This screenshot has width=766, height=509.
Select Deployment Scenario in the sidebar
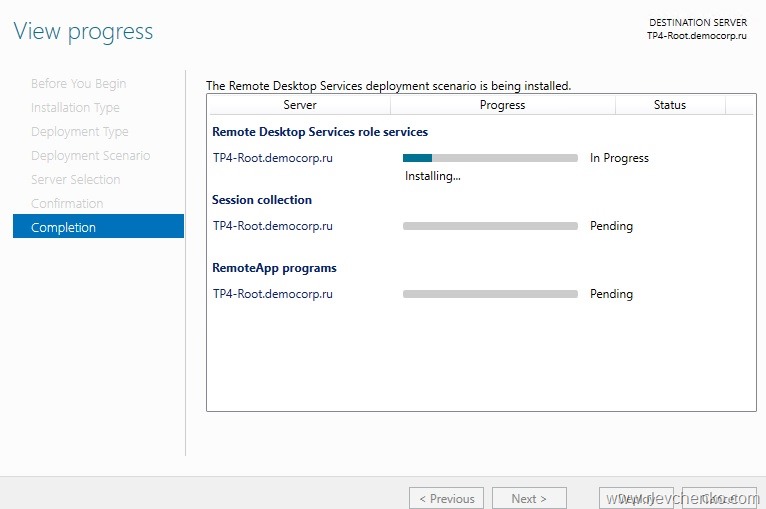click(x=90, y=156)
